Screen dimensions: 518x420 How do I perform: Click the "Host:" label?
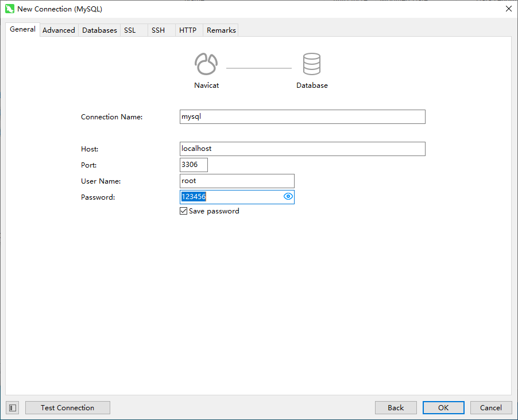coord(90,149)
